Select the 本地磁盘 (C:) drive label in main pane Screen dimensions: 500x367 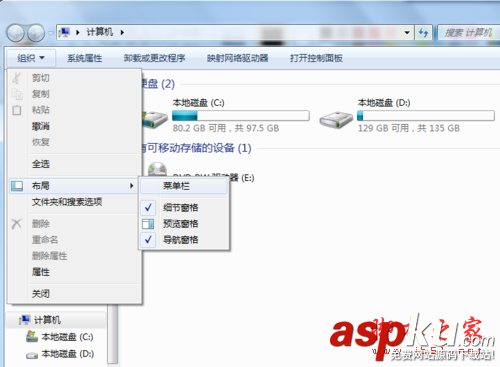[x=198, y=103]
